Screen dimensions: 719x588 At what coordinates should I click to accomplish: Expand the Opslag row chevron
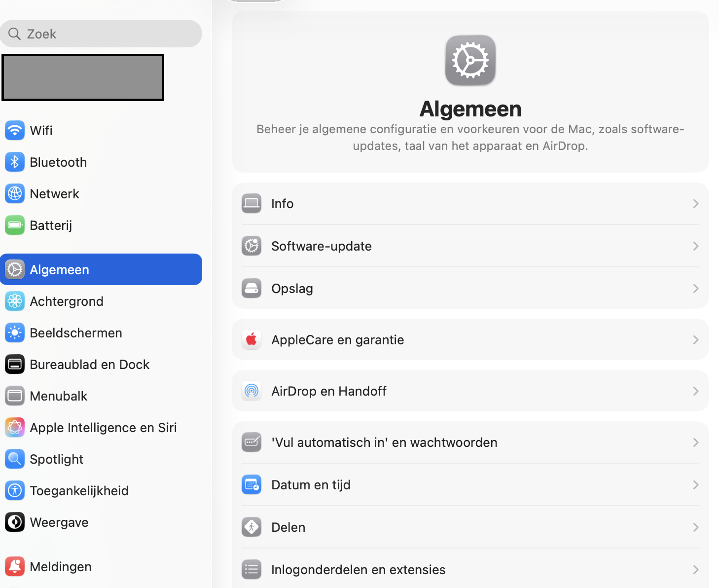696,288
